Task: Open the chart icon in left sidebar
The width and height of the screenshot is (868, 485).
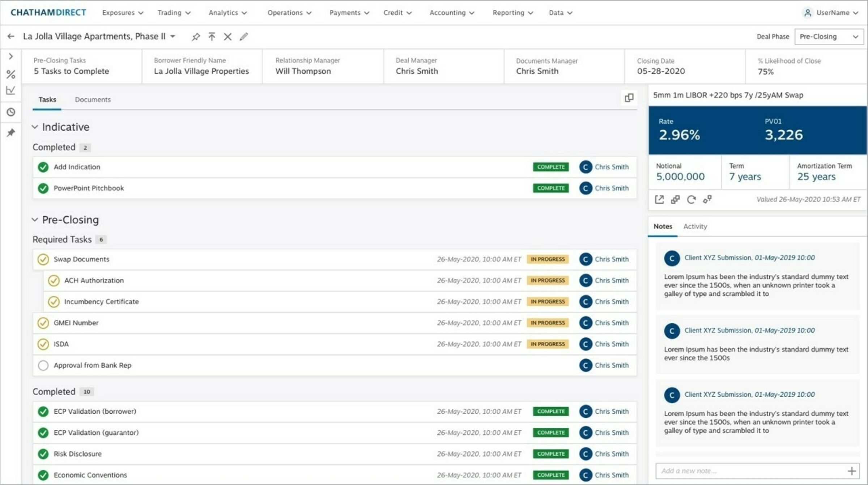Action: [11, 90]
